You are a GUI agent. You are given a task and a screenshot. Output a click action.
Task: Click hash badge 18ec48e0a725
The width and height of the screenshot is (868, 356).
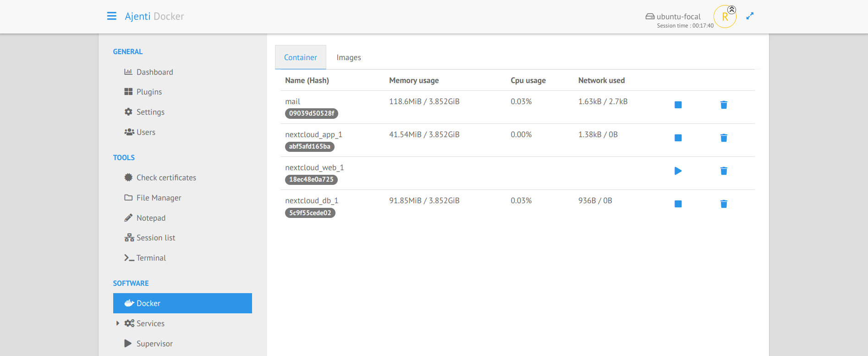(x=311, y=179)
